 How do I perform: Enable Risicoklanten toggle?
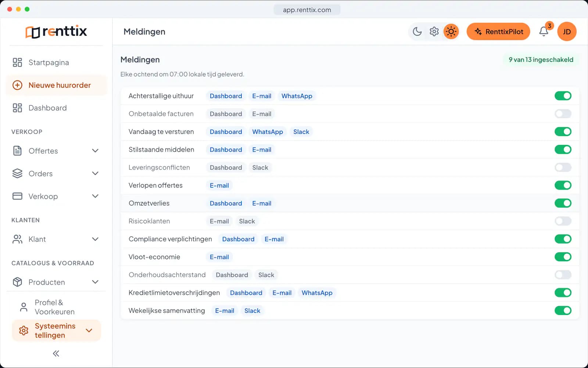[563, 221]
